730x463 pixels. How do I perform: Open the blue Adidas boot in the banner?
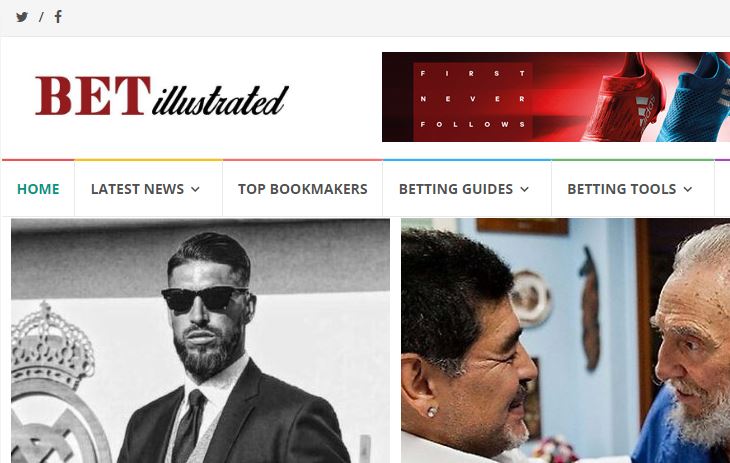694,99
